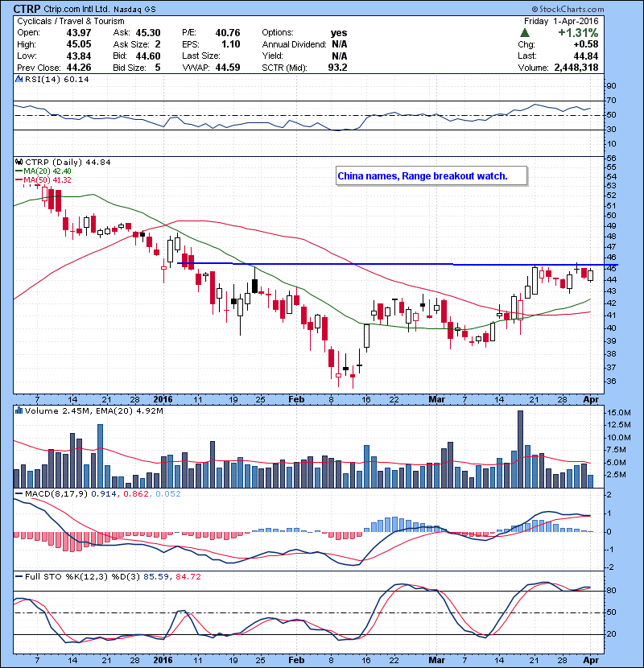Click the Low value 43.84

point(79,56)
